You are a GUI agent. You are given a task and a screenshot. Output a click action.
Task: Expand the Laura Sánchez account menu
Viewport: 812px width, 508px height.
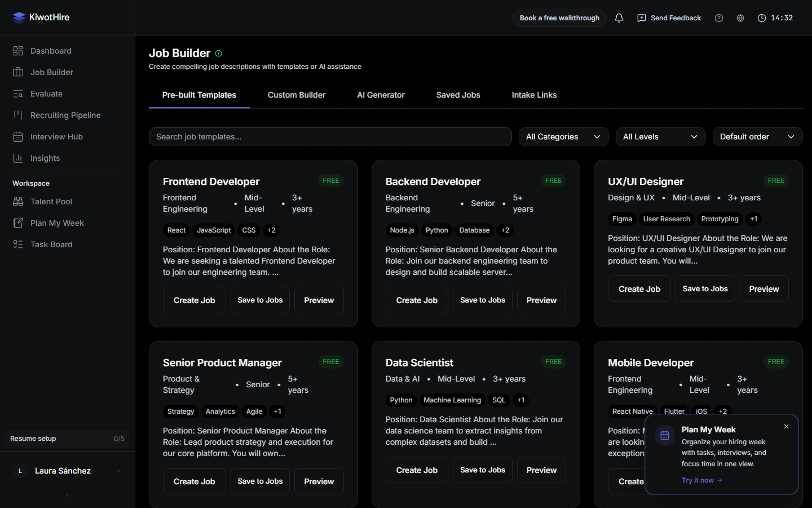[118, 471]
